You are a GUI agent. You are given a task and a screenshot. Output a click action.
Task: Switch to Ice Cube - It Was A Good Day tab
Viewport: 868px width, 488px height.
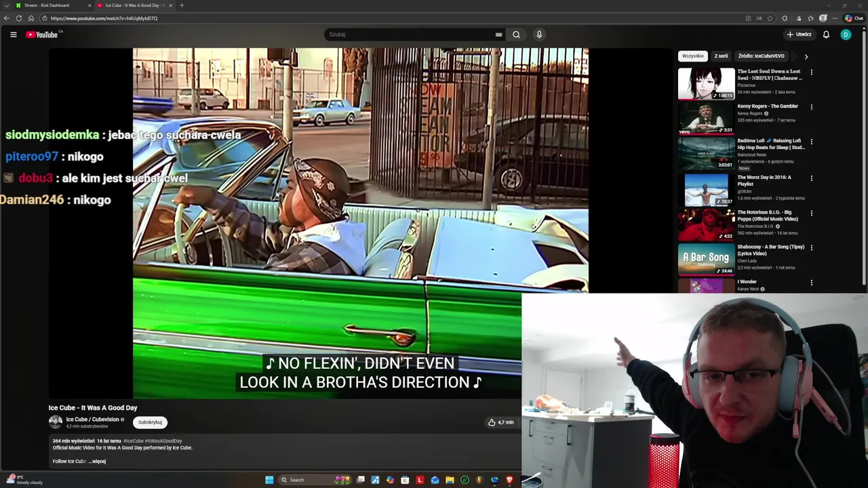(x=134, y=5)
